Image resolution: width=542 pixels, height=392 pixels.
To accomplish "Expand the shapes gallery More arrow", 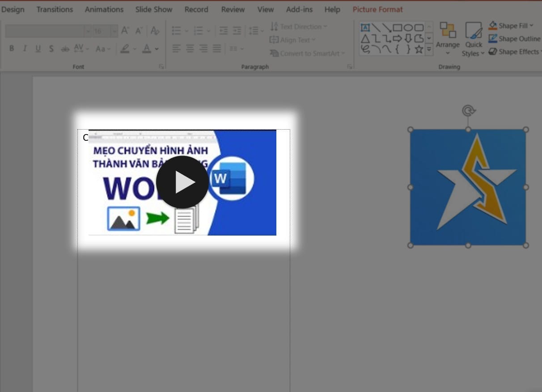I will (x=429, y=49).
